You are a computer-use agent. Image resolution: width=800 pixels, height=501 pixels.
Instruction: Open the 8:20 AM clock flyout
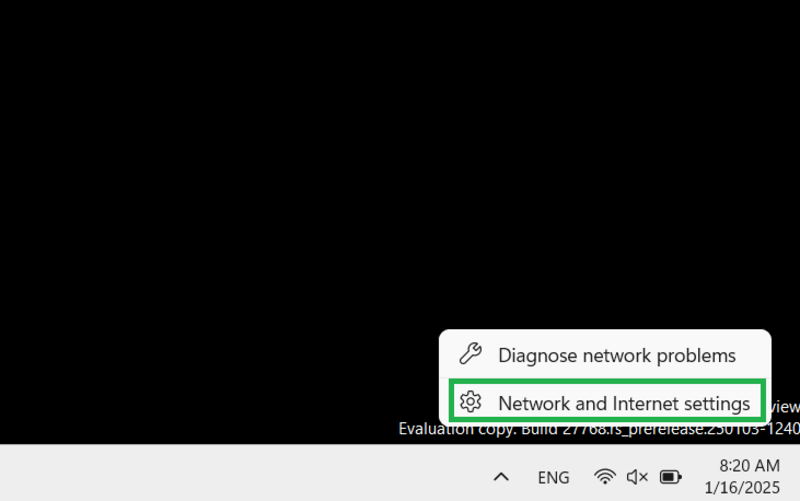tap(749, 466)
